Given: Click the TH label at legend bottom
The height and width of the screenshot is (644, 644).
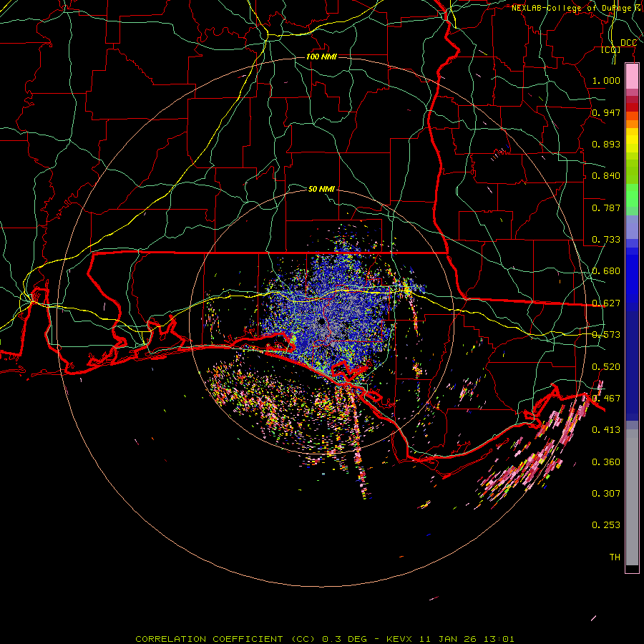Looking at the screenshot, I should [x=615, y=557].
